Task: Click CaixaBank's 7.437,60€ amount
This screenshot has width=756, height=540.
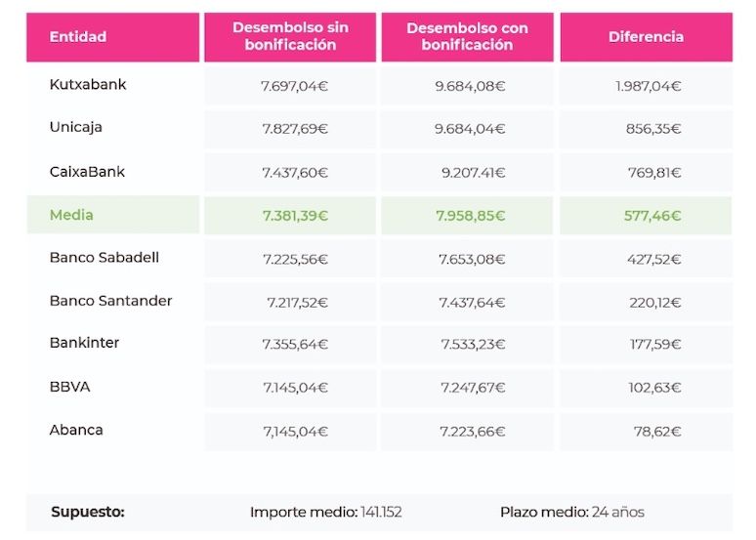Action: click(x=295, y=173)
